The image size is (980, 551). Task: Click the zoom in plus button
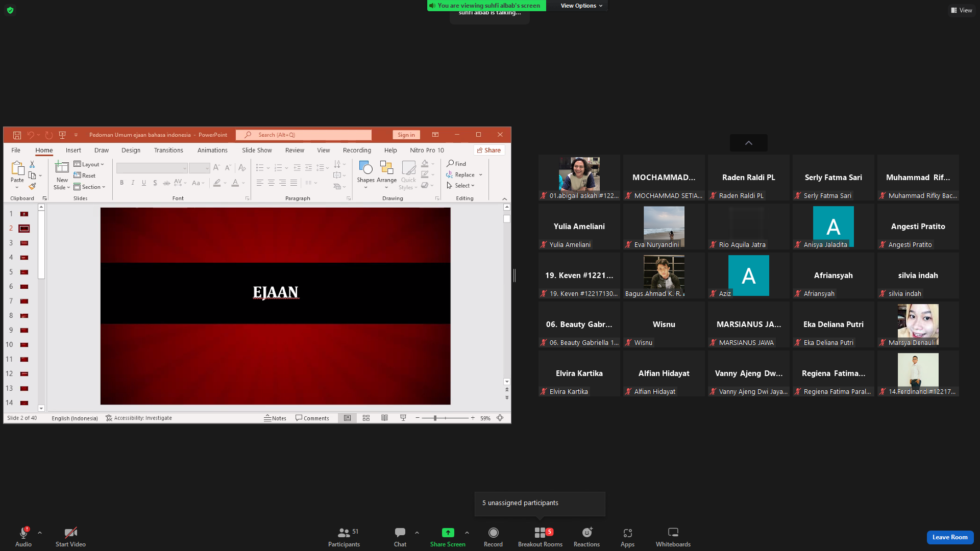[x=473, y=418]
